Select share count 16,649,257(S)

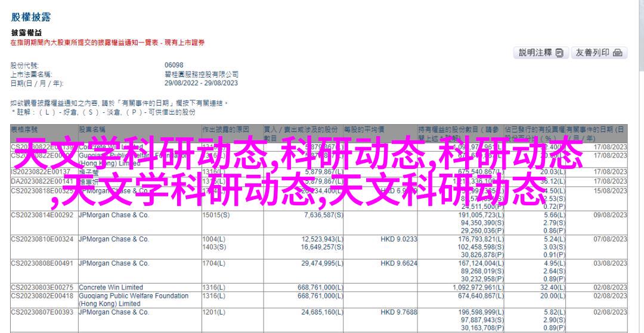(322, 247)
